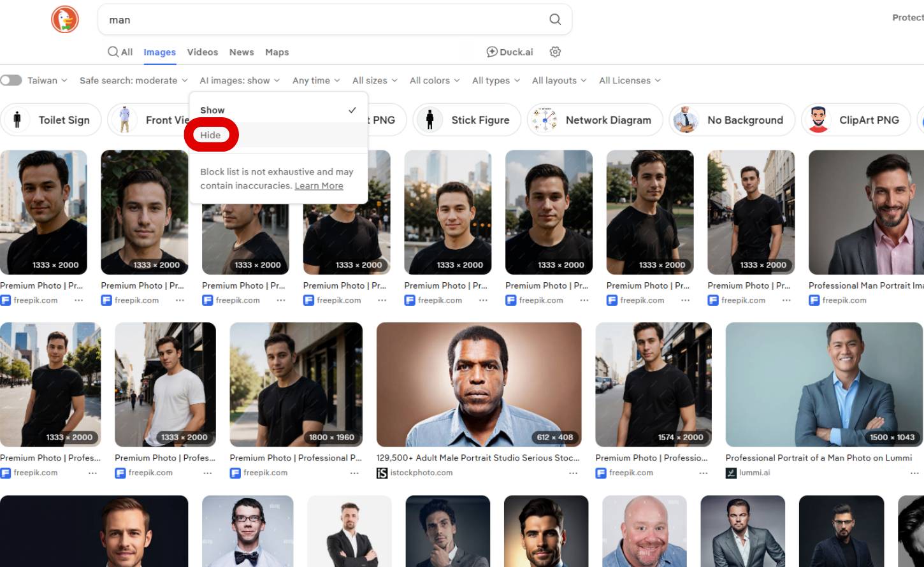Expand the All Licenses dropdown
Screen dimensions: 924x567
coord(630,80)
